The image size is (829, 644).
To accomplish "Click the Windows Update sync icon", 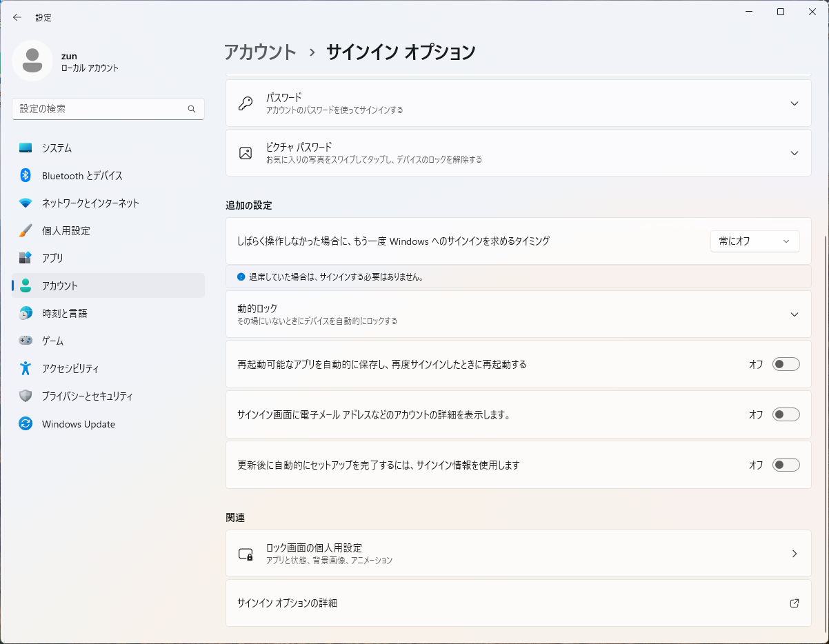I will coord(26,424).
